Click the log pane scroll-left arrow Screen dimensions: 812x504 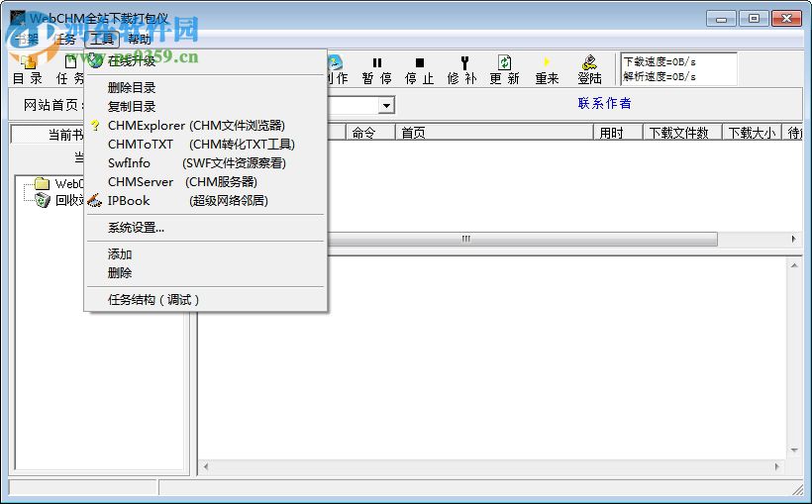(x=206, y=466)
